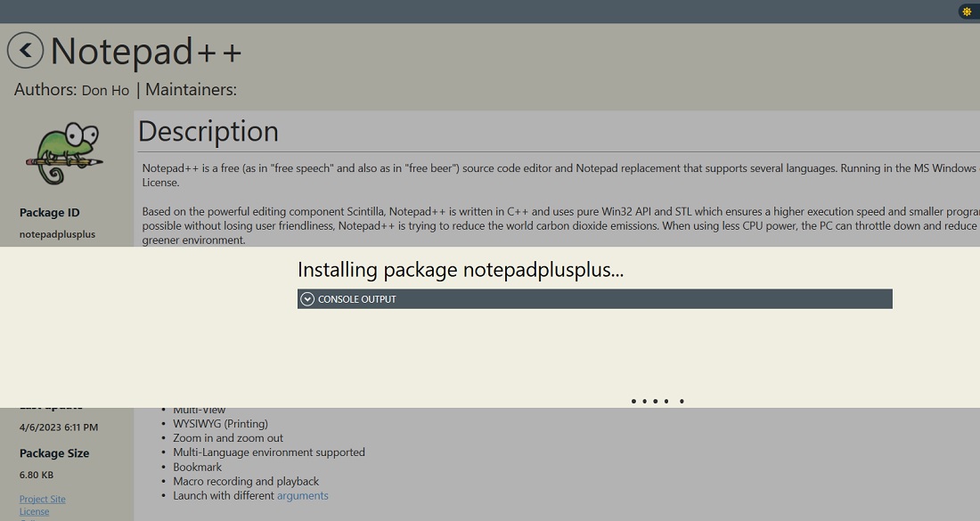This screenshot has height=521, width=980.
Task: Click the Installing package notepadplusplus message
Action: (460, 270)
